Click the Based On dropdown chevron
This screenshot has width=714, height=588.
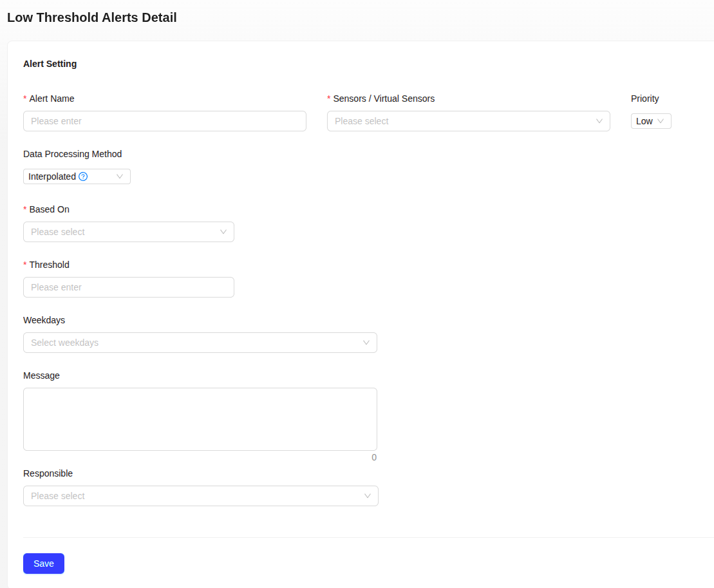coord(223,232)
